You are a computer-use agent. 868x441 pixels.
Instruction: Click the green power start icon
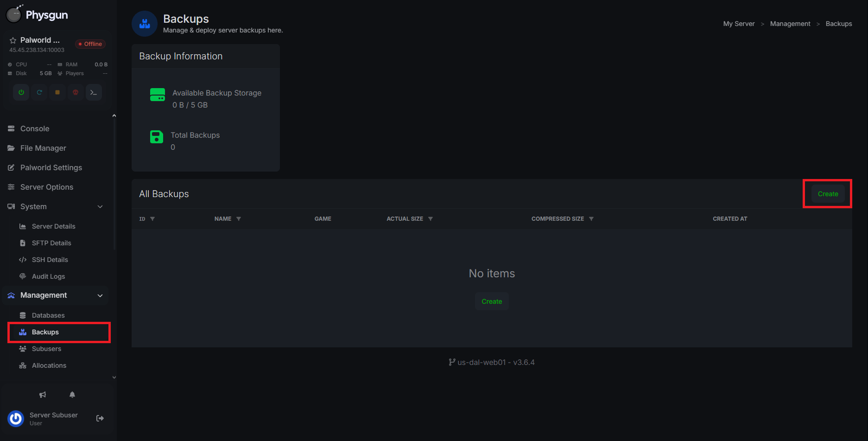[x=21, y=92]
